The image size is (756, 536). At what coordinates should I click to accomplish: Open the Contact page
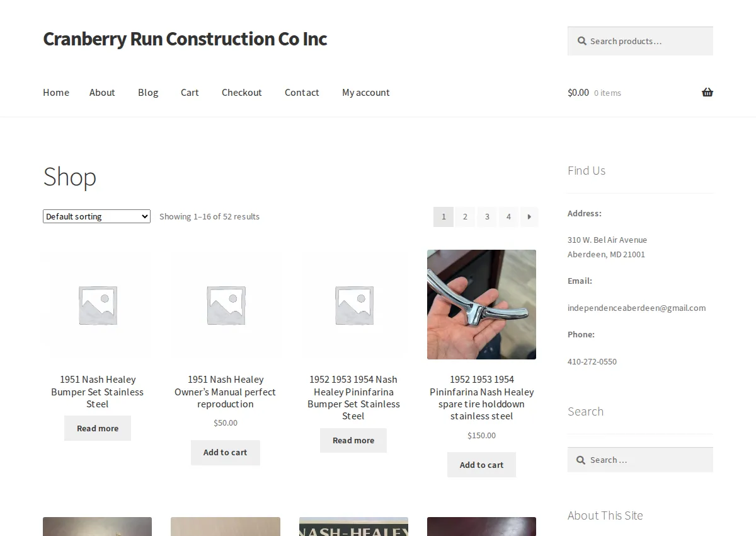click(x=302, y=92)
